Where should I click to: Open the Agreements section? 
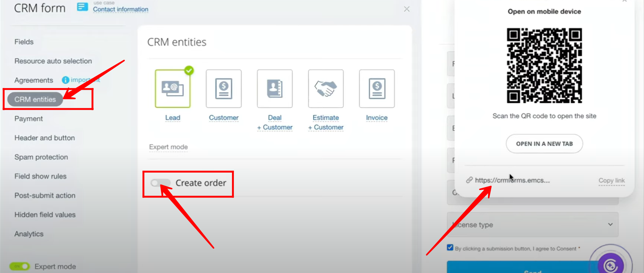click(34, 80)
